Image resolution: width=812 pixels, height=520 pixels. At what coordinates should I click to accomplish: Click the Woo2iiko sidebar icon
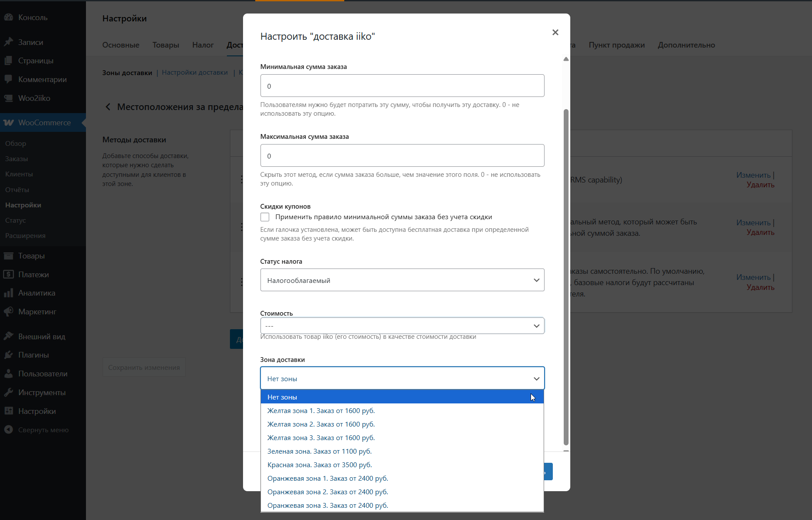click(8, 98)
